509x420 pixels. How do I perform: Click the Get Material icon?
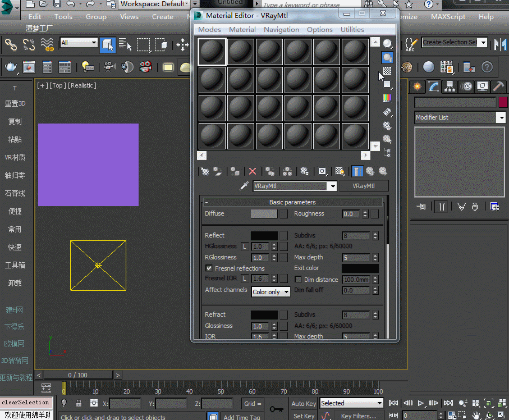(205, 172)
